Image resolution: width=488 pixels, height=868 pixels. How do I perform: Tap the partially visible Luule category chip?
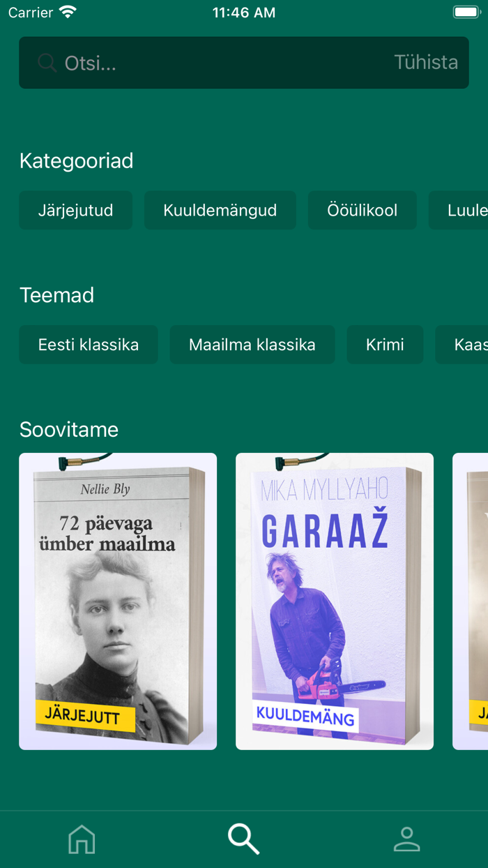point(459,210)
